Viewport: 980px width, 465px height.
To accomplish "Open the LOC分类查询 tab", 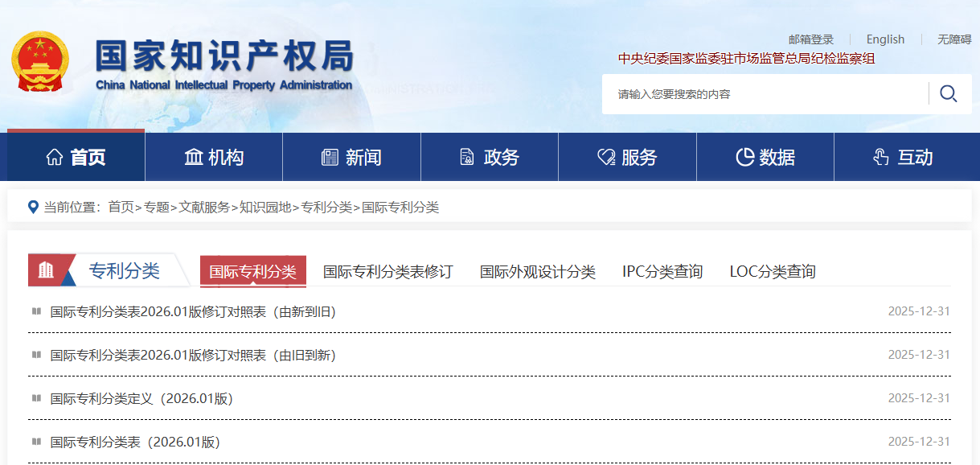I will coord(772,272).
